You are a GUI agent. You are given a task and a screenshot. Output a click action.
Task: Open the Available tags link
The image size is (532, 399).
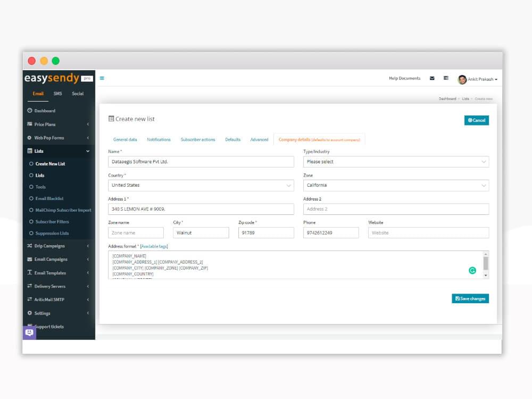pos(154,246)
